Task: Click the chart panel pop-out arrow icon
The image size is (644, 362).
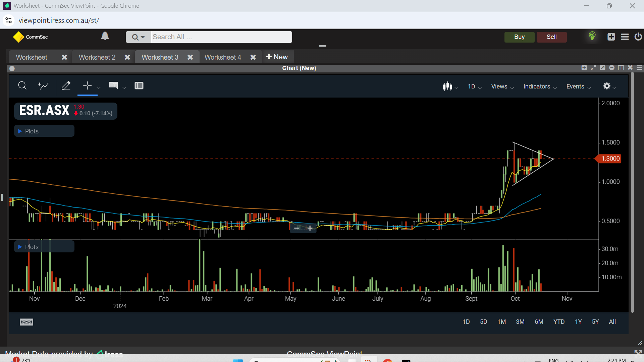Action: coord(602,68)
